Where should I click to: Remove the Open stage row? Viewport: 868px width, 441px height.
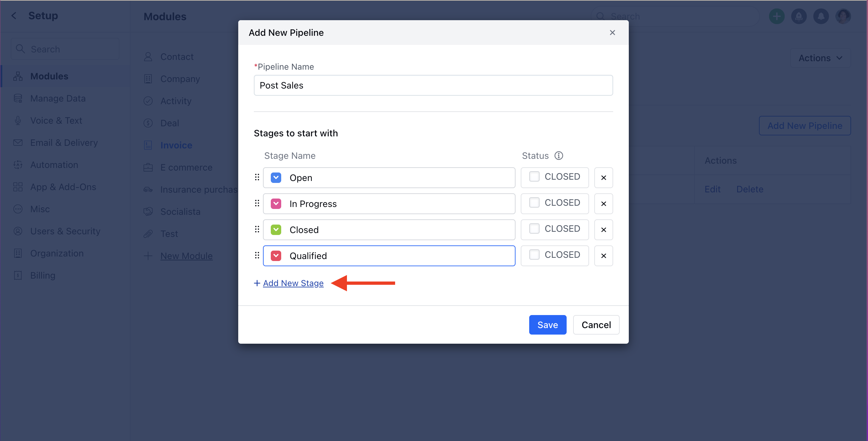tap(603, 178)
